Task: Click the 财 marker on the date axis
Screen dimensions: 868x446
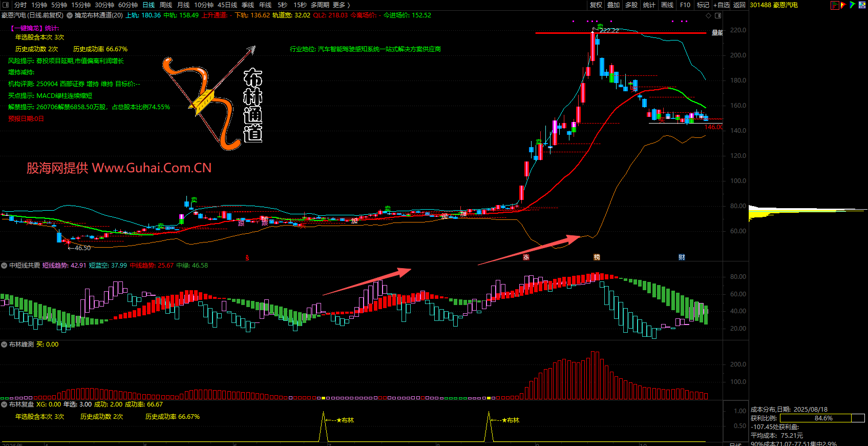Action: click(682, 257)
